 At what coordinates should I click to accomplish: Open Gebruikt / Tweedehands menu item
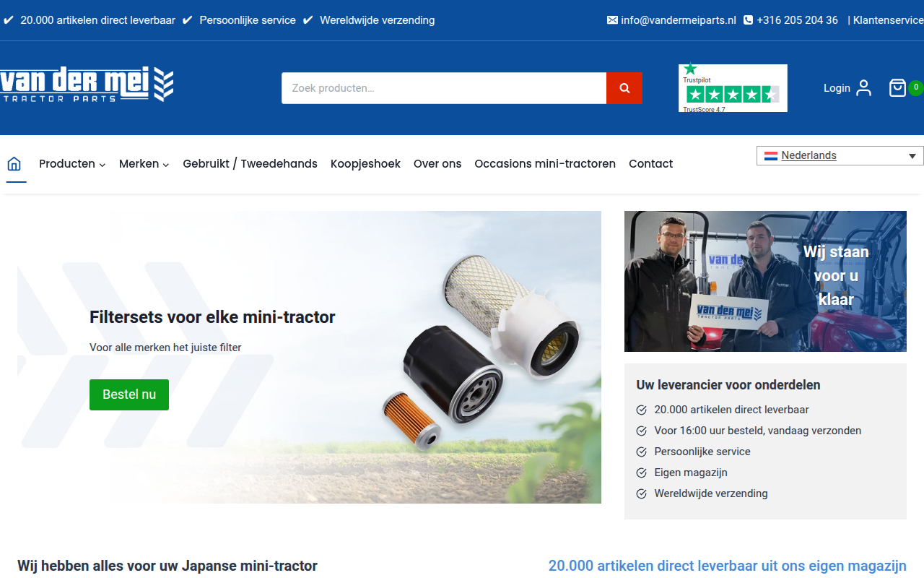coord(250,164)
